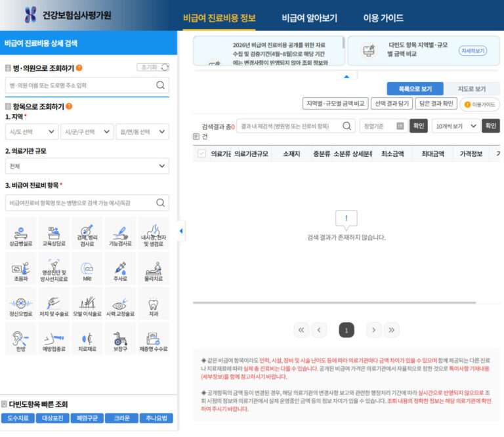The height and width of the screenshot is (437, 504).
Task: Click the 폐렴구균 quick search button
Action: [x=87, y=418]
